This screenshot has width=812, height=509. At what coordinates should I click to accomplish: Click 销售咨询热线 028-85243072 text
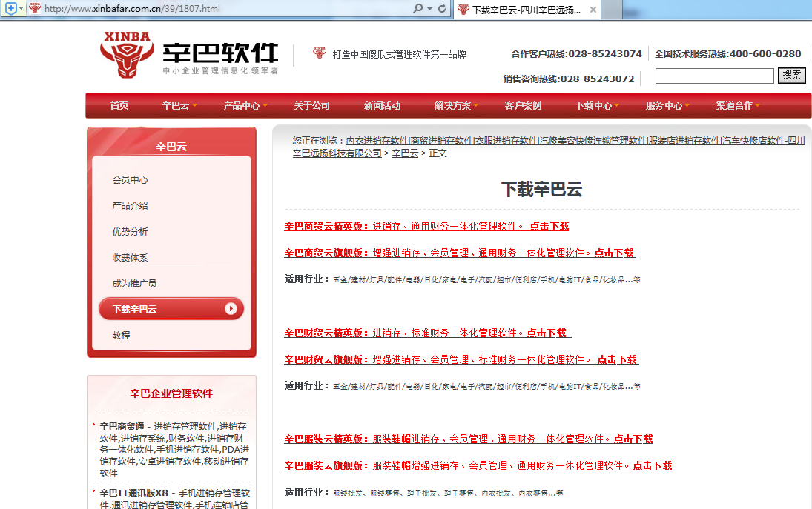569,79
